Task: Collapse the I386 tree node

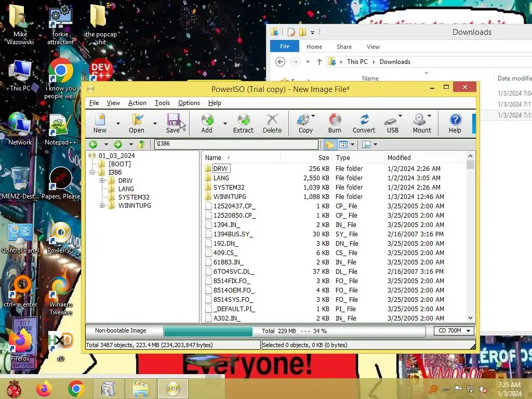Action: 92,172
